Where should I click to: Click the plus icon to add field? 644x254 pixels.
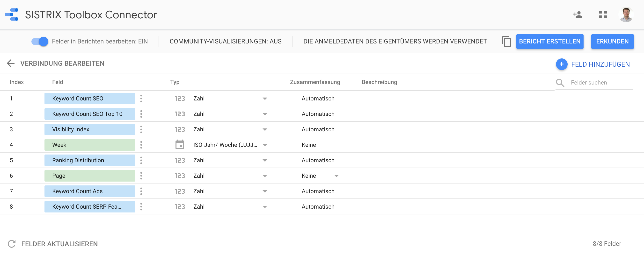[x=561, y=64]
